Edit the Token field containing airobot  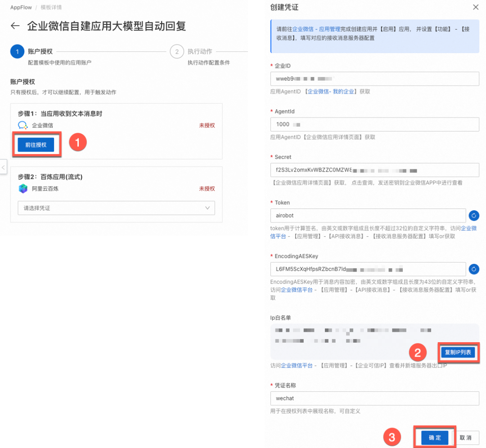[368, 216]
